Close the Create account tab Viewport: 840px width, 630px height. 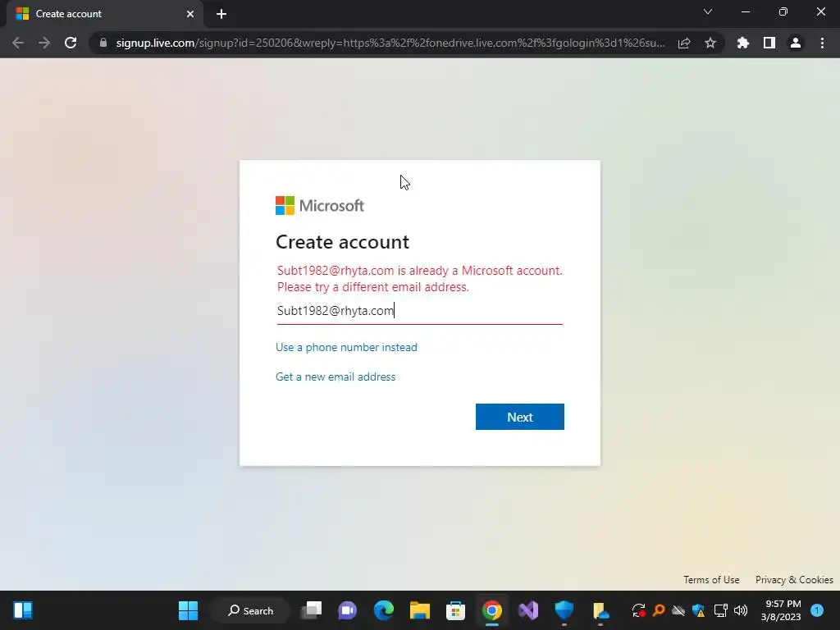pos(190,14)
